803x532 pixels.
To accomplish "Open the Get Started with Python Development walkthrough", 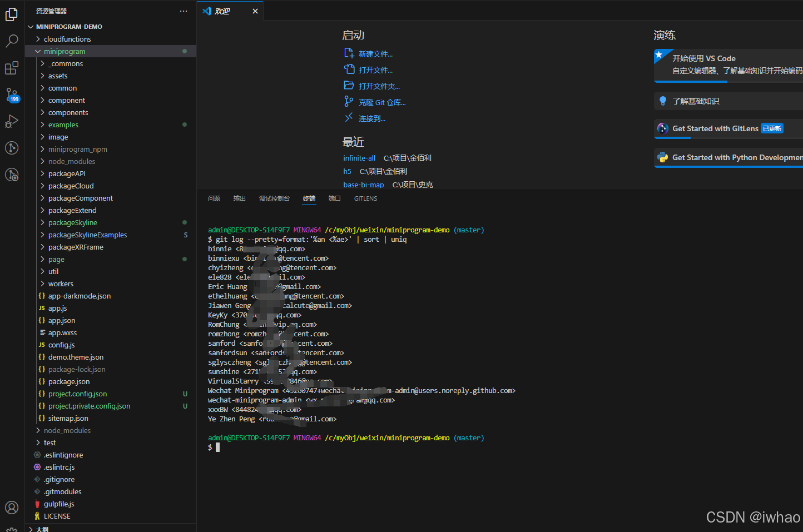I will 728,157.
